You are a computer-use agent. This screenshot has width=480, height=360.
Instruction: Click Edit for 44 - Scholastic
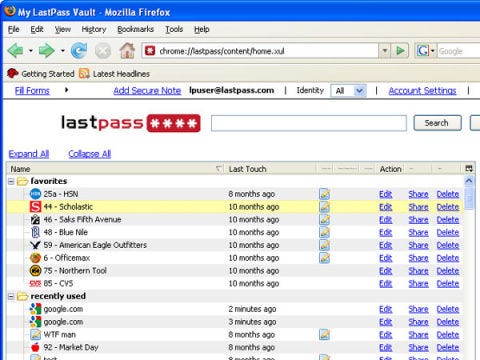(x=386, y=207)
